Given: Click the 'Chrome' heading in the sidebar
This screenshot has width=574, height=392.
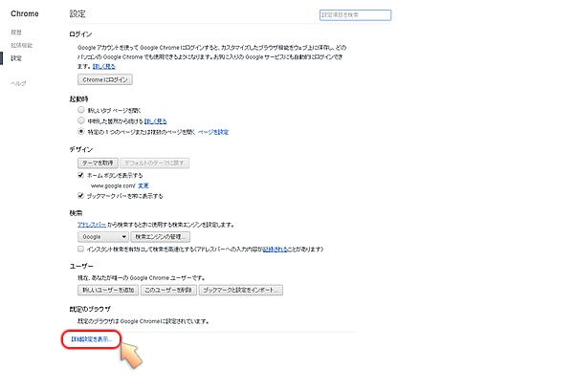Looking at the screenshot, I should click(x=25, y=13).
